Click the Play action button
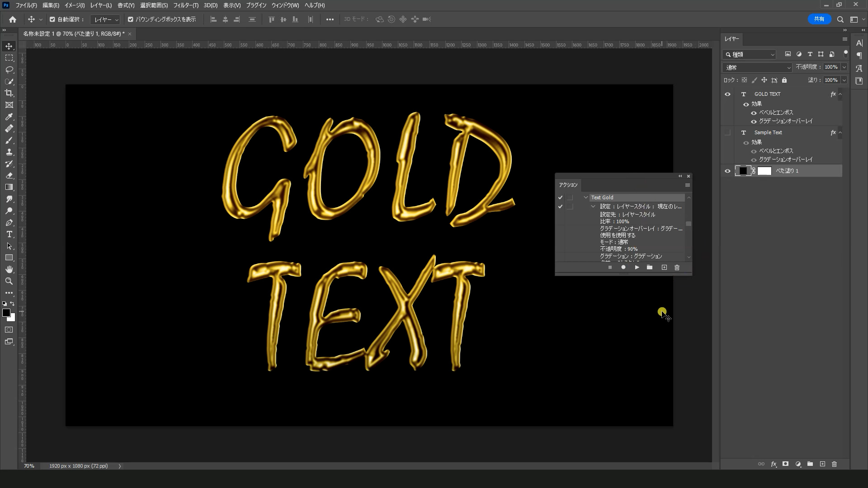Image resolution: width=868 pixels, height=488 pixels. (637, 267)
